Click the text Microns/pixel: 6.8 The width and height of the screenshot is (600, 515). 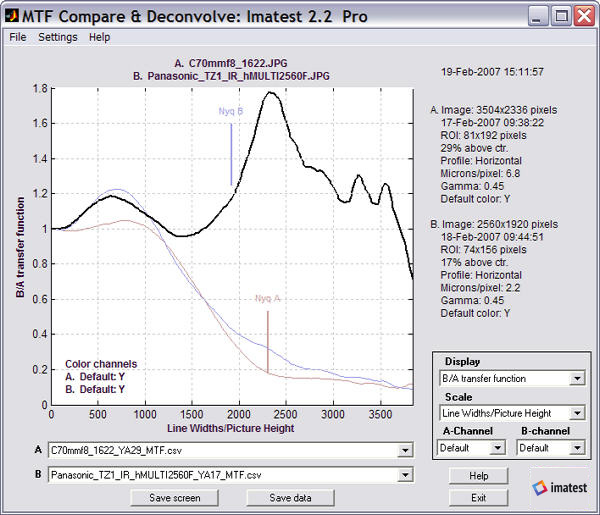tap(480, 173)
